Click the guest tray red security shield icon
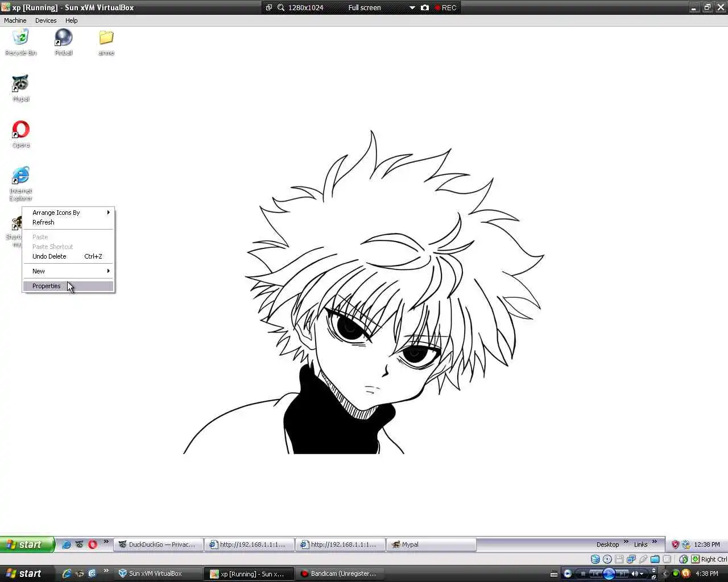 point(675,544)
